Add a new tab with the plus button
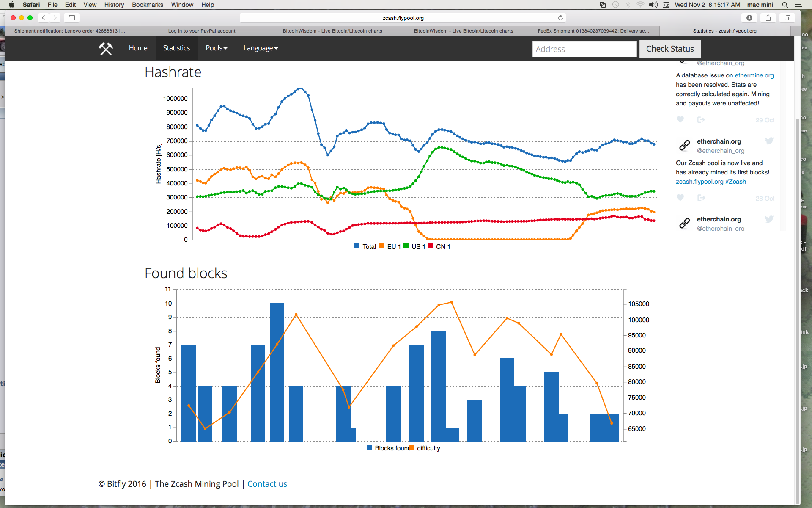This screenshot has height=508, width=812. coord(796,31)
